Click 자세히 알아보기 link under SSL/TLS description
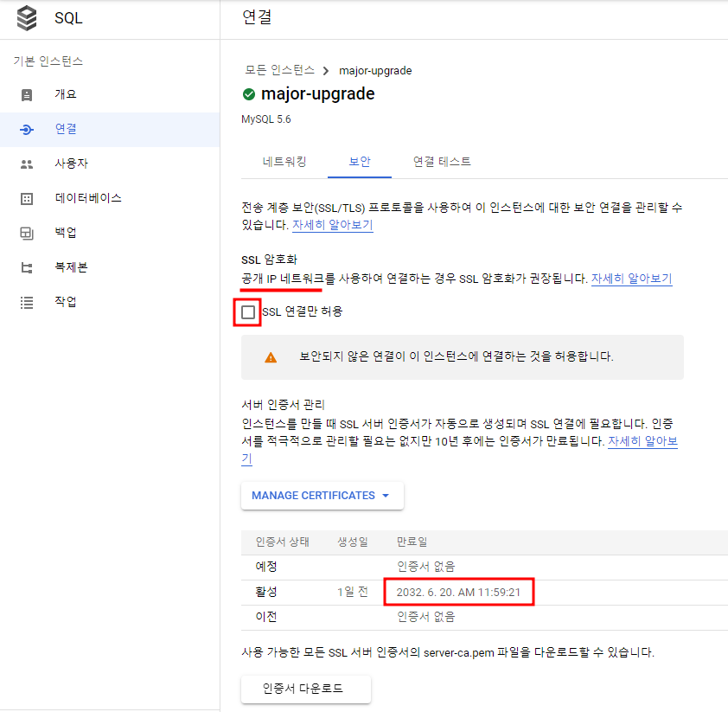728x712 pixels. coord(332,225)
